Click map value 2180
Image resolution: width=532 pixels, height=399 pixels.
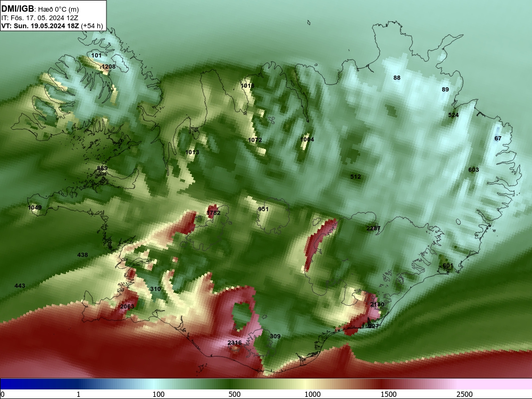coord(377,305)
